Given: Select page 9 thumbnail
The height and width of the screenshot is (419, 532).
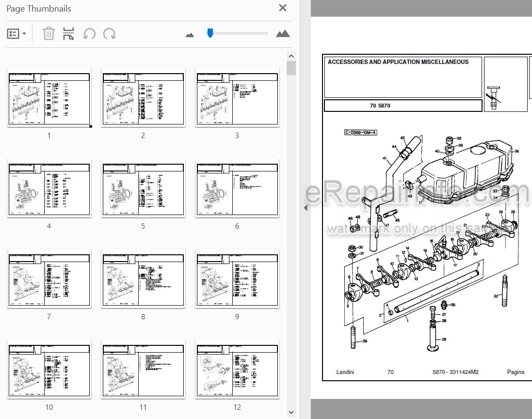Looking at the screenshot, I should (x=237, y=279).
